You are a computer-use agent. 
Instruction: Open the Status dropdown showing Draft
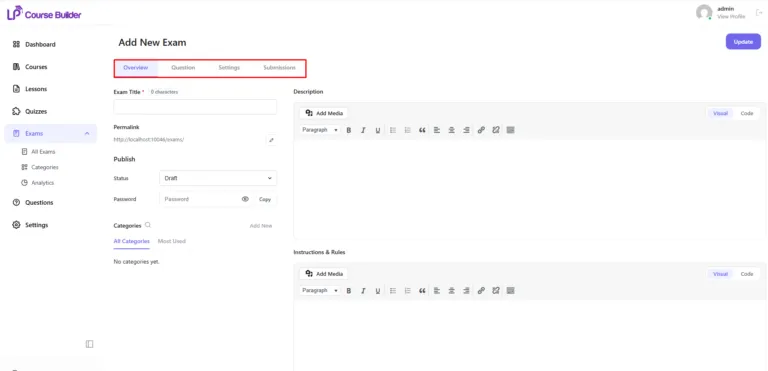pyautogui.click(x=218, y=178)
